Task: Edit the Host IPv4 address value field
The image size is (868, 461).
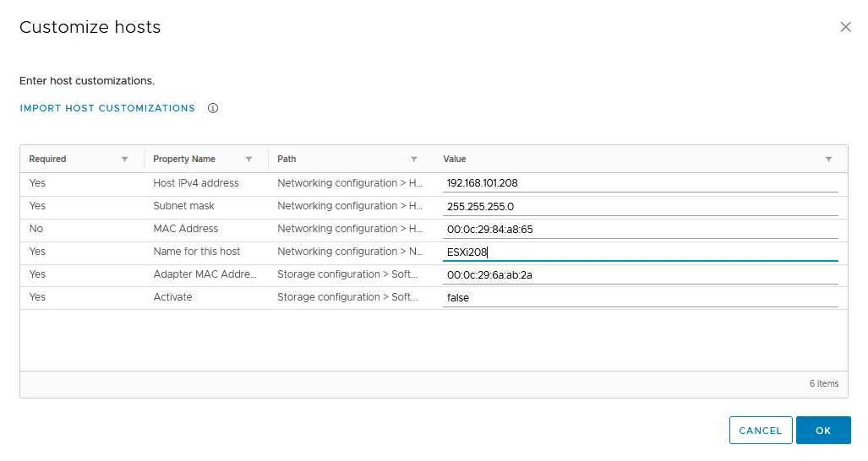Action: (640, 183)
